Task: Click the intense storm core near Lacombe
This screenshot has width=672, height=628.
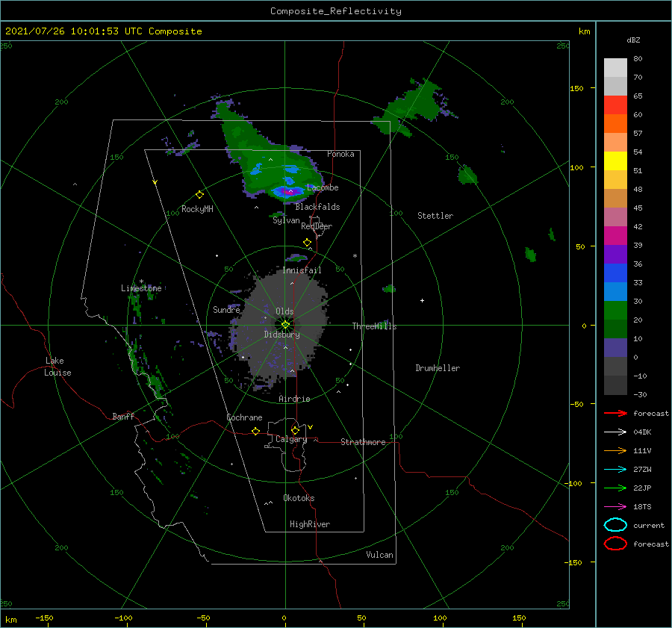Action: point(287,192)
